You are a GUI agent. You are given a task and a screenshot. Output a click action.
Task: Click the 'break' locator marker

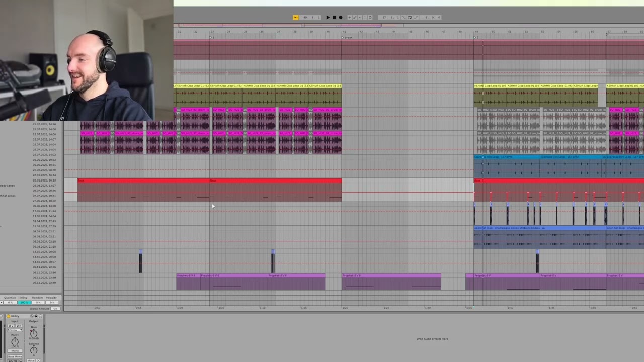pyautogui.click(x=347, y=38)
